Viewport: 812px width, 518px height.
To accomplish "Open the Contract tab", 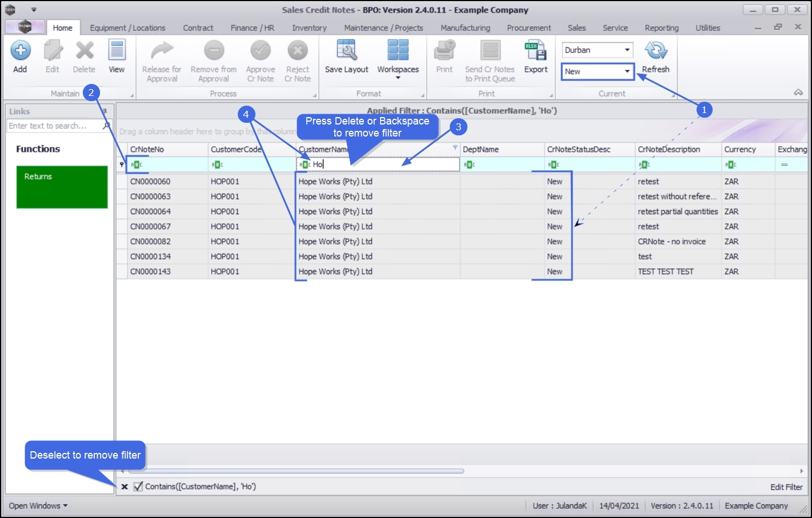I will pyautogui.click(x=198, y=28).
